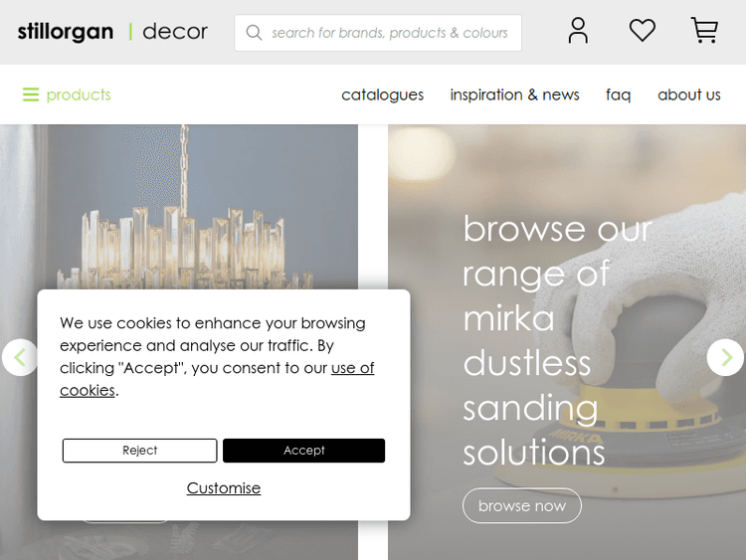Go to previous carousel slide arrow

(x=20, y=357)
